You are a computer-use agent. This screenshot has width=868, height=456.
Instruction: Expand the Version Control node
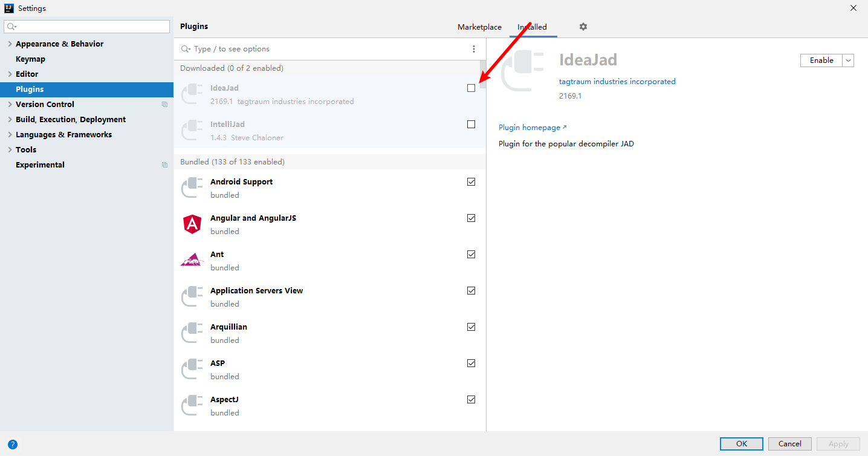10,105
